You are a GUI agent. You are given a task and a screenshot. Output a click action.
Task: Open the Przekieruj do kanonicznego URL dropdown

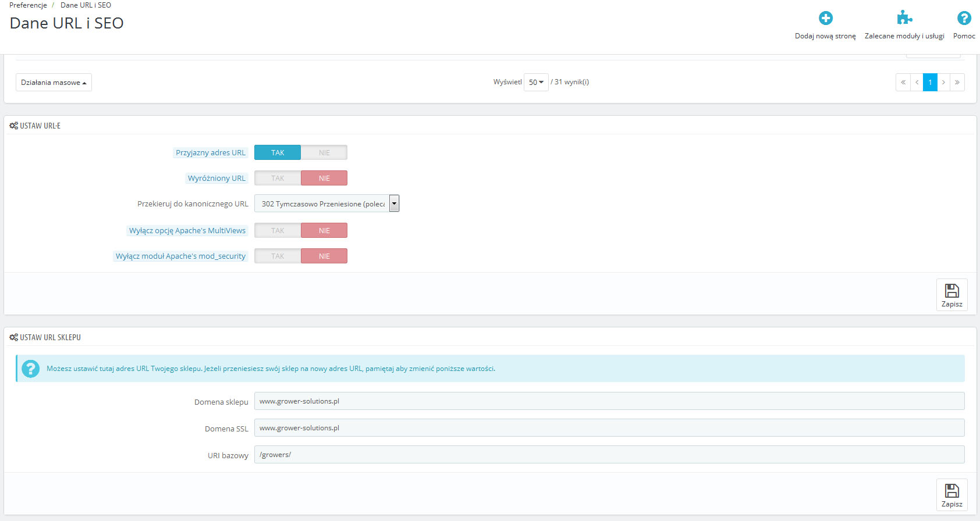point(326,204)
